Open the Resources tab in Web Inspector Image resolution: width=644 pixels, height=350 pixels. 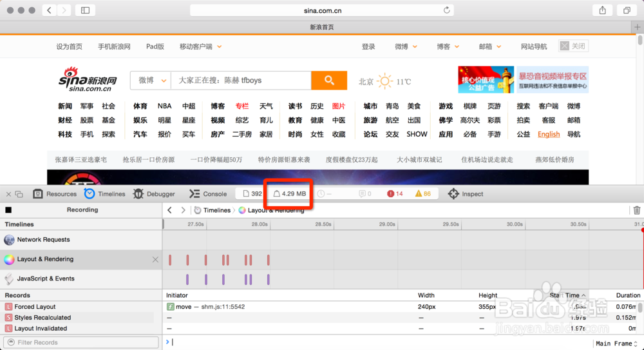pyautogui.click(x=55, y=194)
